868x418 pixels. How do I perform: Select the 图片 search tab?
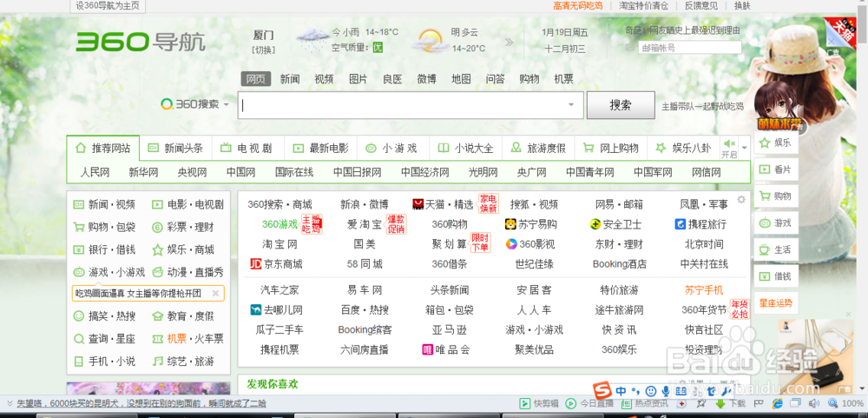(x=358, y=79)
